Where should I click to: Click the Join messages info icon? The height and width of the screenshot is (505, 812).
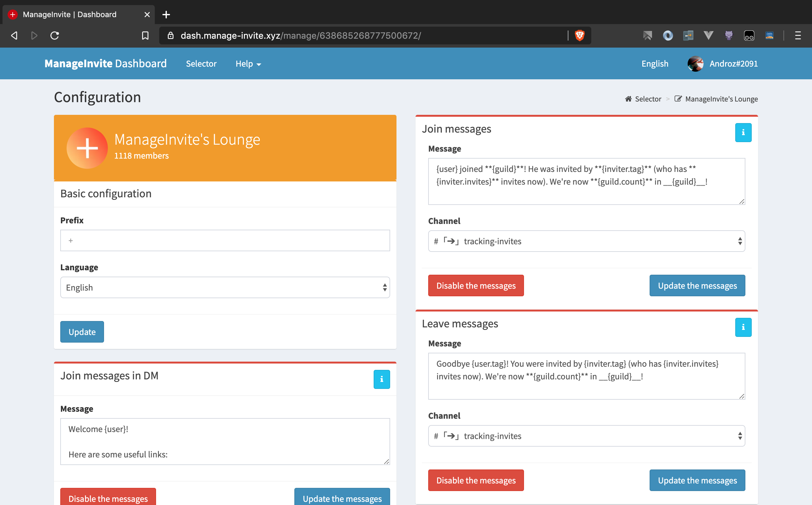click(x=743, y=133)
